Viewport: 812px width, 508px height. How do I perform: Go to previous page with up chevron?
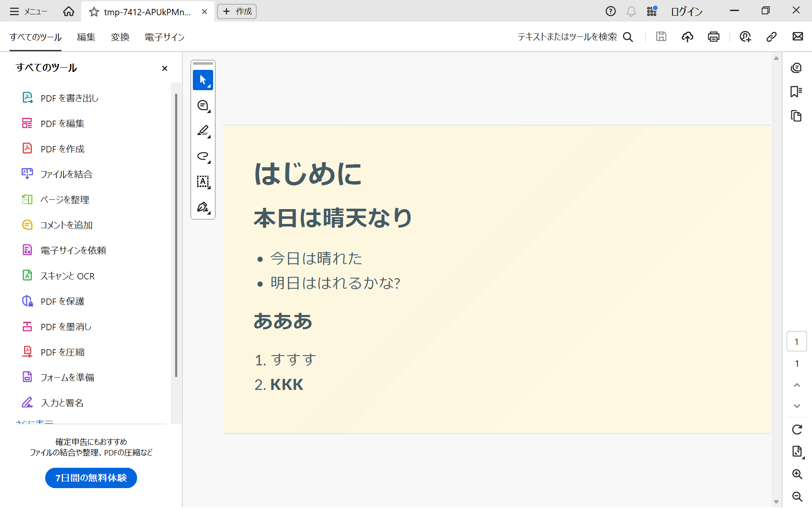click(x=797, y=385)
